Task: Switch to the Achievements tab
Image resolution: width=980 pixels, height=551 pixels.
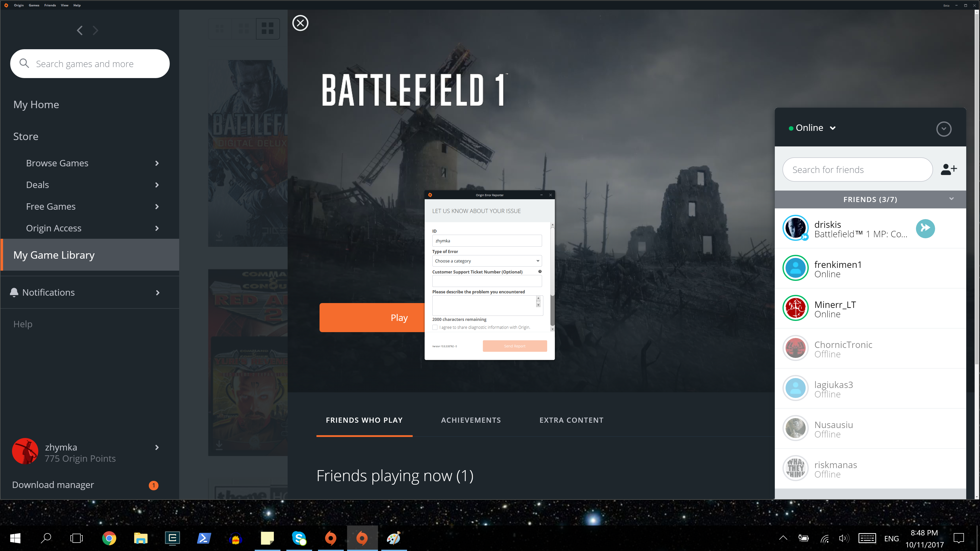Action: click(471, 420)
